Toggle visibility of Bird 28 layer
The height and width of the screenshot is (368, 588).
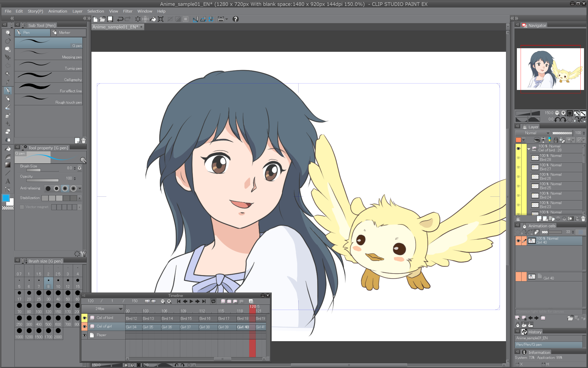pyautogui.click(x=518, y=158)
